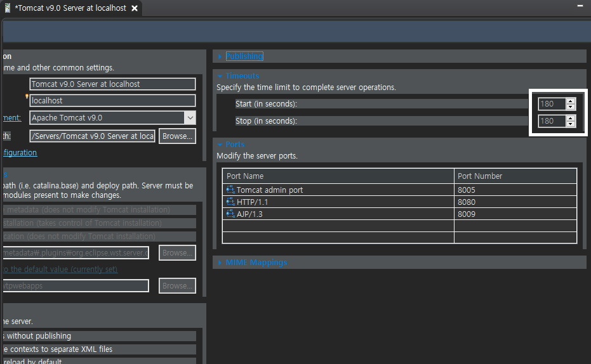The image size is (591, 364).
Task: Click the set default value link
Action: [x=60, y=269]
